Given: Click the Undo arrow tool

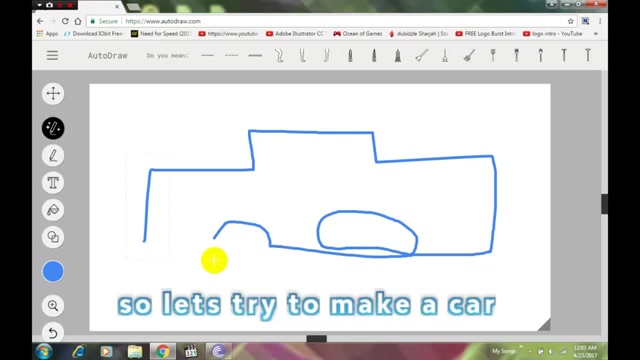Looking at the screenshot, I should [x=53, y=333].
